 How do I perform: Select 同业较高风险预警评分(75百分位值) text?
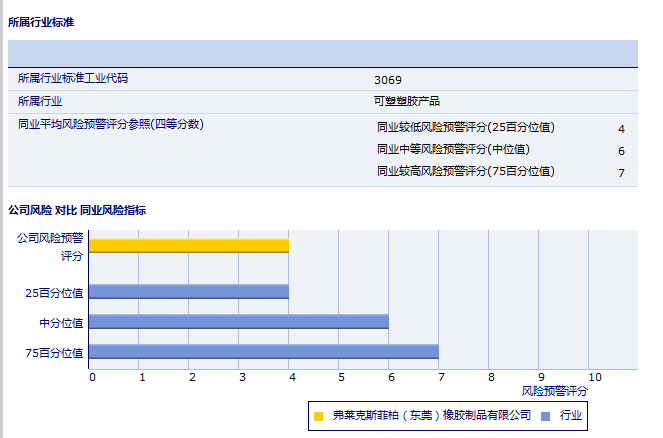[x=465, y=171]
